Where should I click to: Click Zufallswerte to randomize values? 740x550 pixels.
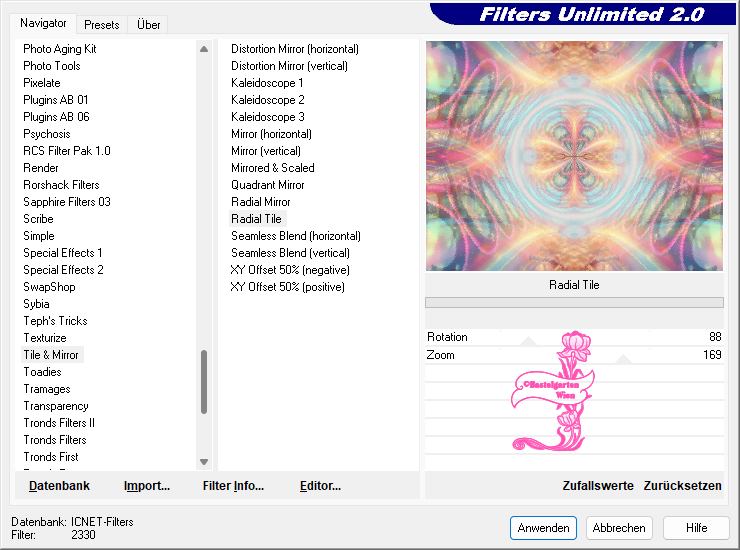[597, 486]
